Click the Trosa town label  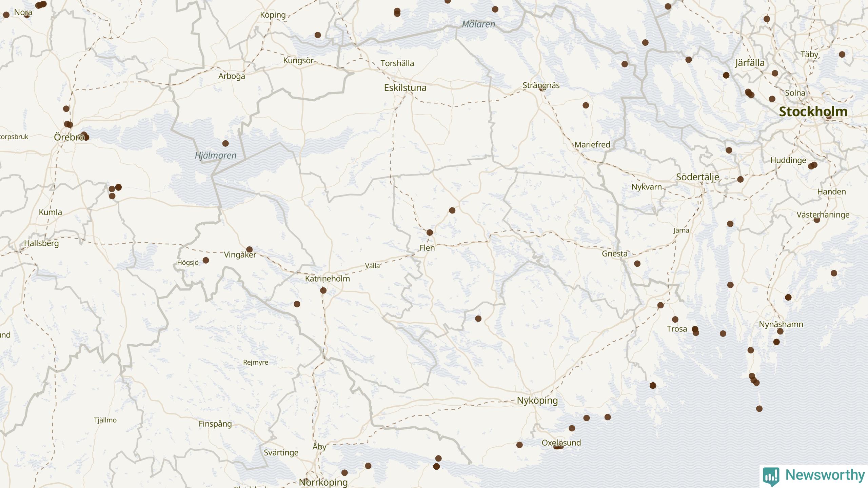pyautogui.click(x=677, y=329)
